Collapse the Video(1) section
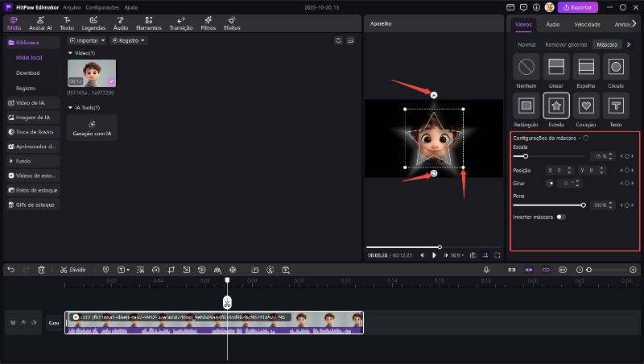The height and width of the screenshot is (364, 644). pyautogui.click(x=70, y=53)
